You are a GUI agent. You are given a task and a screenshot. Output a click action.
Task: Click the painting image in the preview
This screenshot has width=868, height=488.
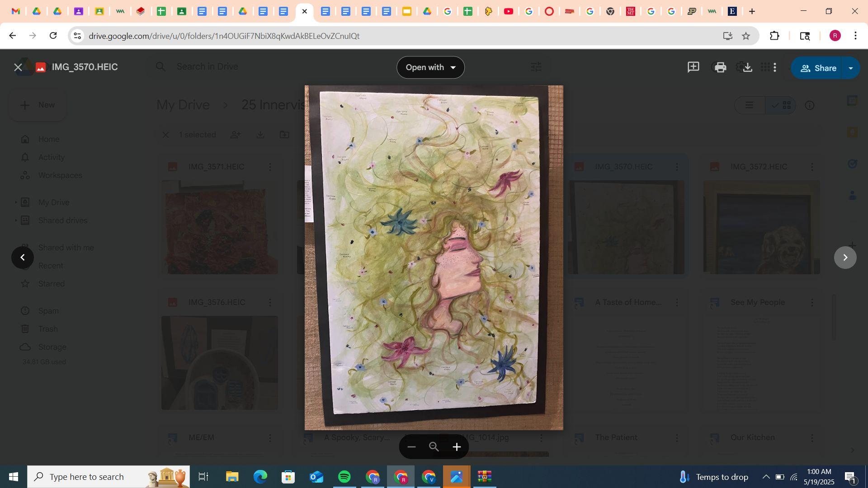(x=434, y=258)
